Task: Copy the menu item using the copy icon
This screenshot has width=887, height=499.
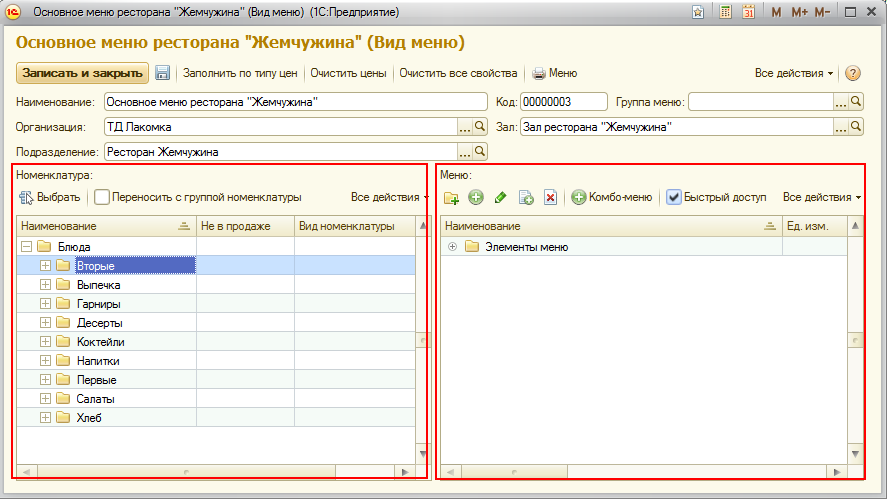Action: tap(526, 198)
